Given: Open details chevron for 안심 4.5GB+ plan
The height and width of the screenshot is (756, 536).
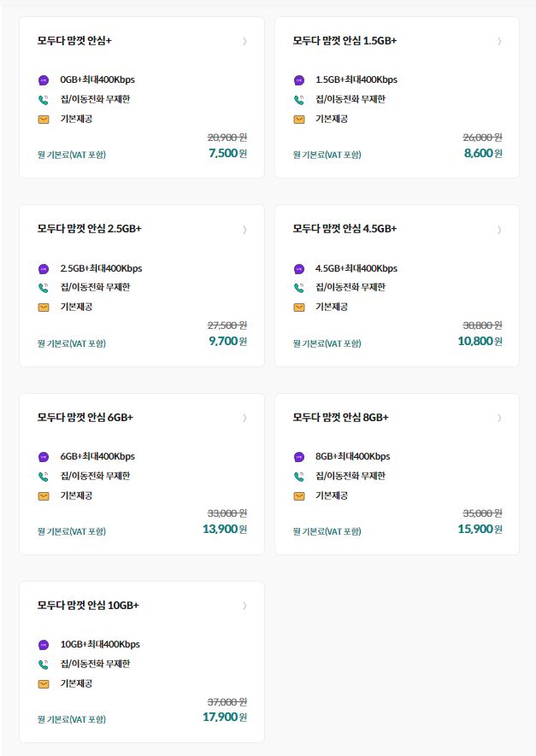Looking at the screenshot, I should [x=499, y=230].
